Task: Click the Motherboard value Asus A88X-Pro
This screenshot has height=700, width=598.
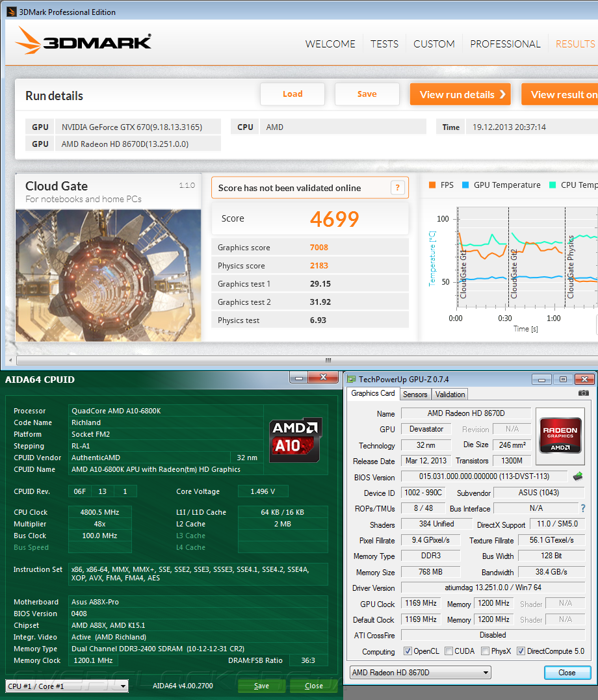Action: tap(198, 602)
